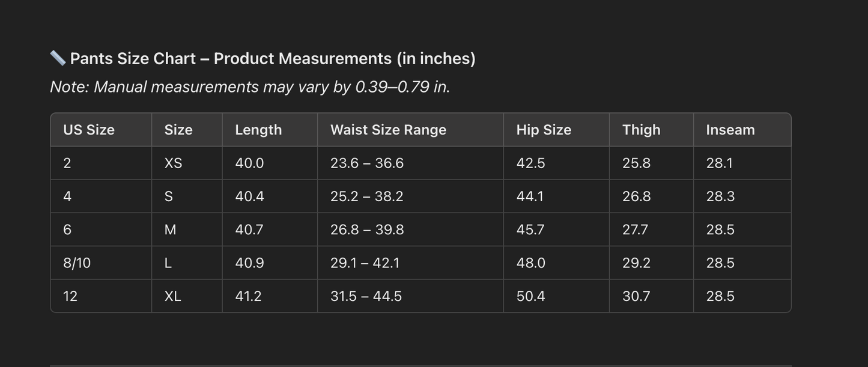Viewport: 868px width, 367px height.
Task: Select the Inseam column header
Action: (730, 130)
